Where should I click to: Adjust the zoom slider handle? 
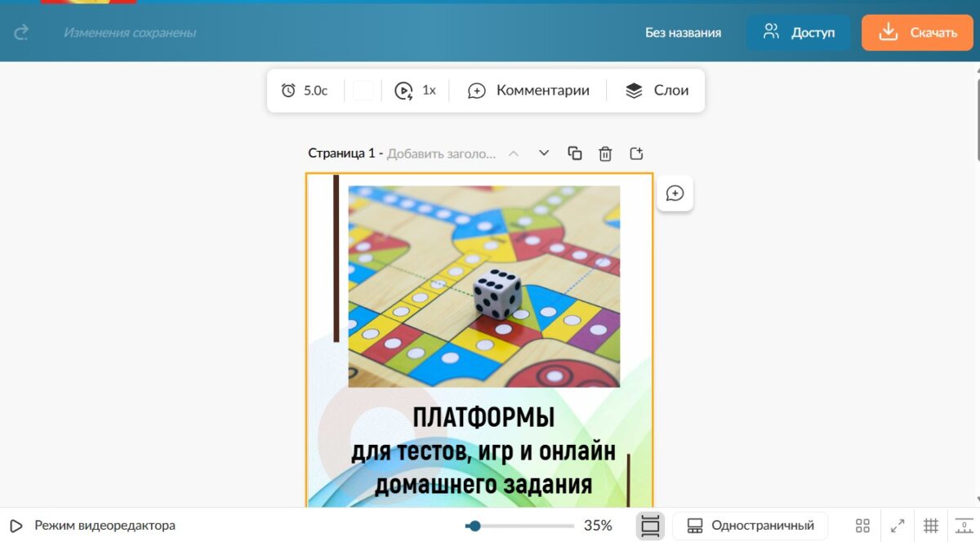click(x=474, y=526)
